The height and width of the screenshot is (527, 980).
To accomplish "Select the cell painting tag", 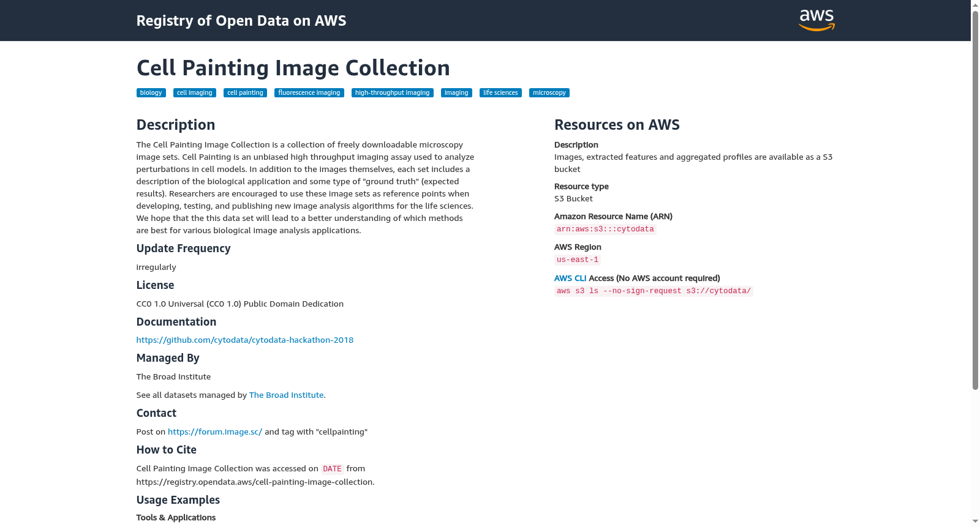I will coord(245,93).
